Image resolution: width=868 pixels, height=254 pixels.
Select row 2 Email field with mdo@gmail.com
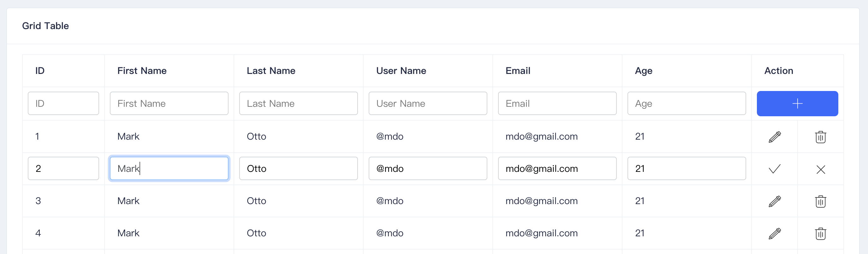click(557, 168)
